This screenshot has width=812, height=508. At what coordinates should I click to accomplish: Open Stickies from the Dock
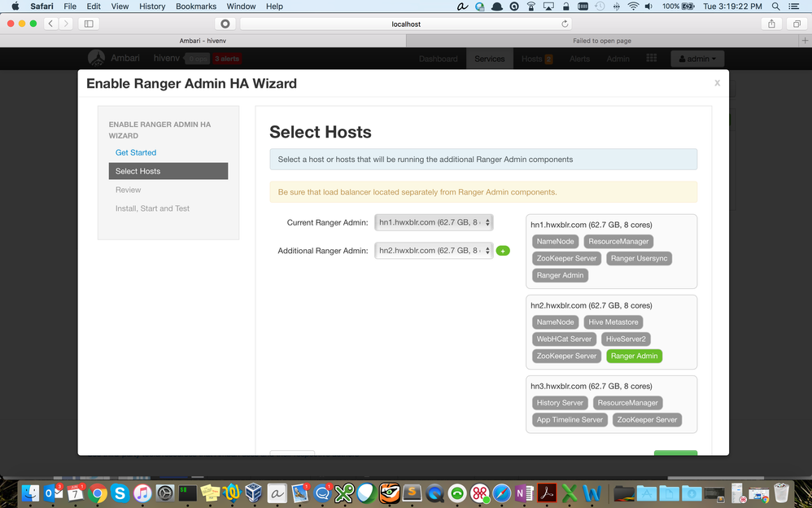(x=210, y=493)
